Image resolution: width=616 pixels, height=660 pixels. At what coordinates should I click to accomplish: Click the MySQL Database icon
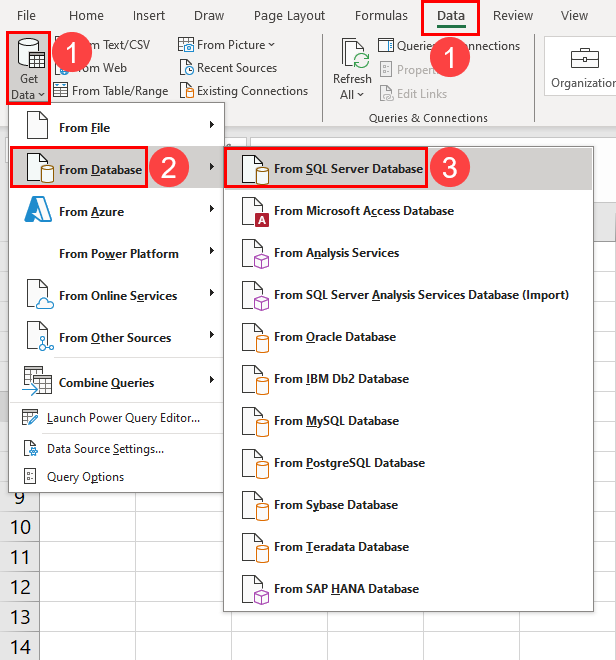(x=255, y=422)
